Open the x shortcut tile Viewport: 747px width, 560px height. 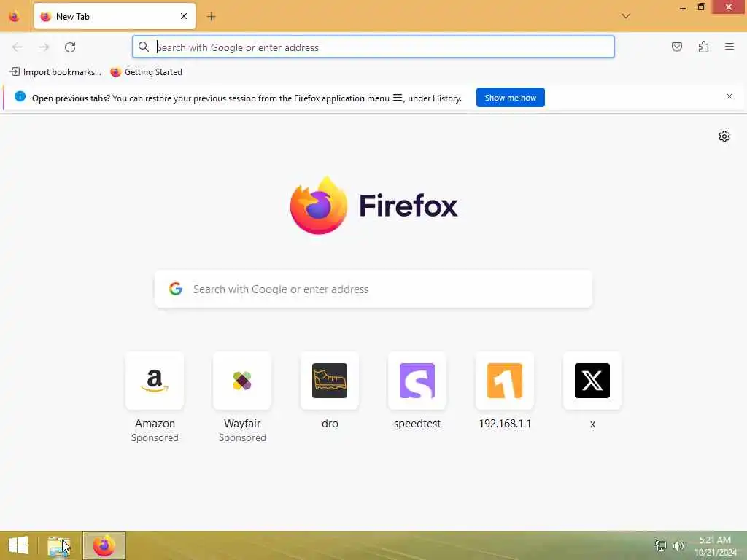592,381
